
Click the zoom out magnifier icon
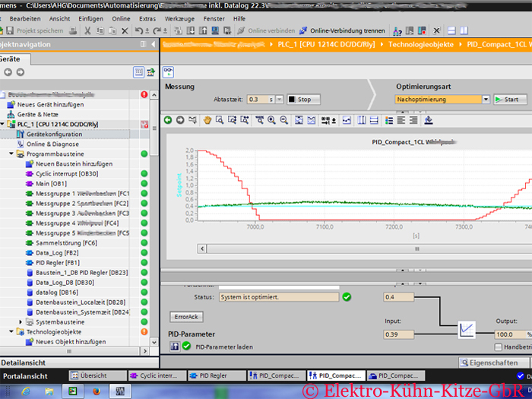[283, 120]
